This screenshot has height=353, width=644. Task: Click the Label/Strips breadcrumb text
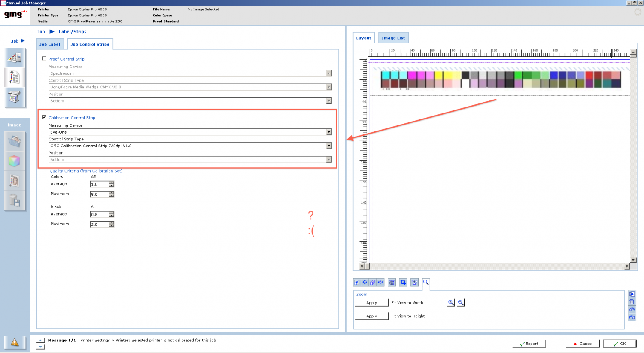[73, 32]
